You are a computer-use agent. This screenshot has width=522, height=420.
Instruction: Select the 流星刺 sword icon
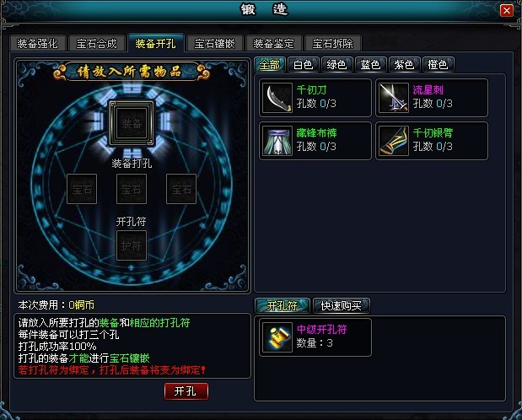click(394, 98)
